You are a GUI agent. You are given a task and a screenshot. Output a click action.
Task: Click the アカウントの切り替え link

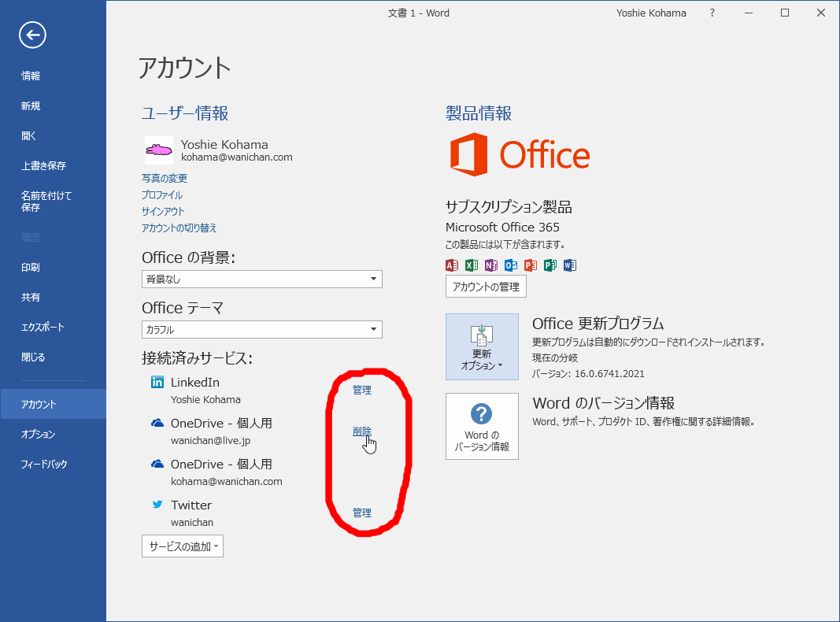[x=179, y=228]
